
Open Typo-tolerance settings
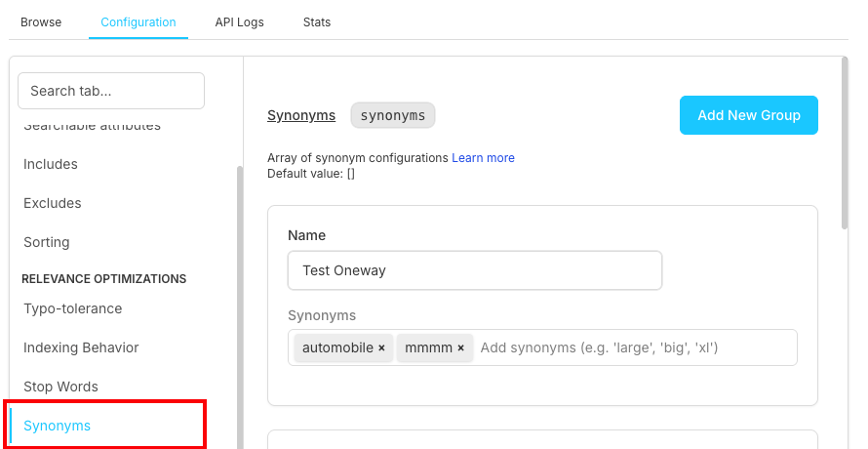73,308
